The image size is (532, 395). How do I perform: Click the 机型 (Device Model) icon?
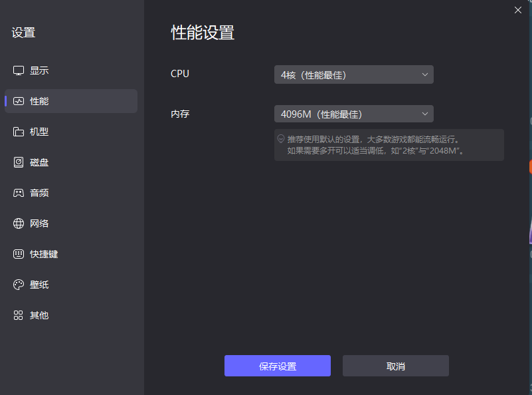pos(18,131)
